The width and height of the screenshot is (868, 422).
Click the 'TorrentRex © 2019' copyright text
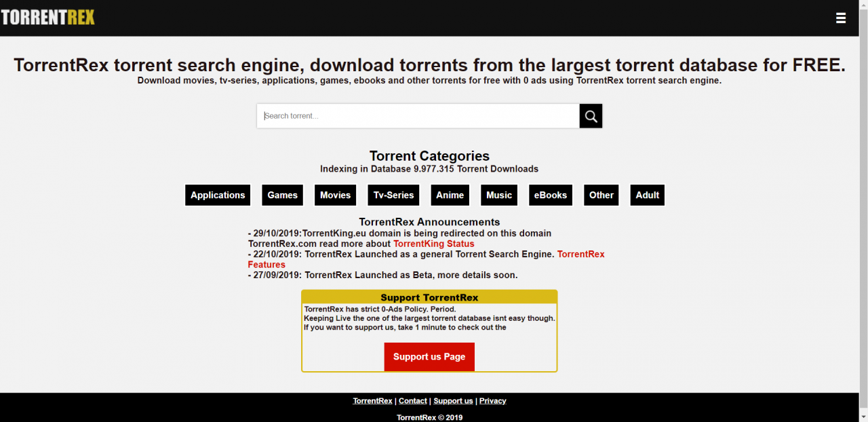pos(429,417)
